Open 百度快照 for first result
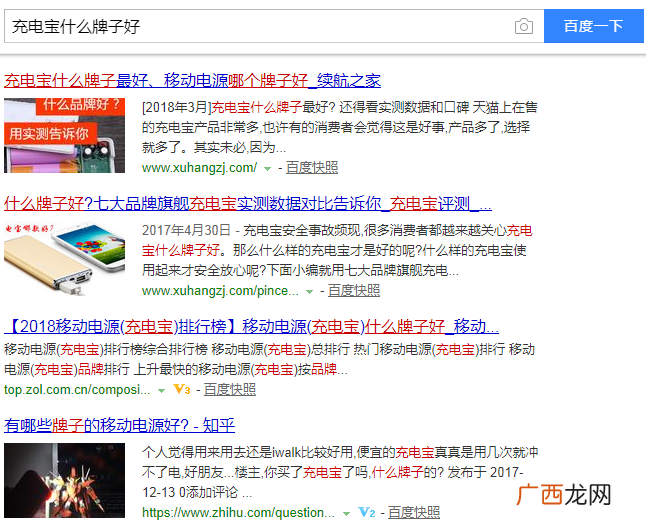The height and width of the screenshot is (523, 646). point(312,168)
